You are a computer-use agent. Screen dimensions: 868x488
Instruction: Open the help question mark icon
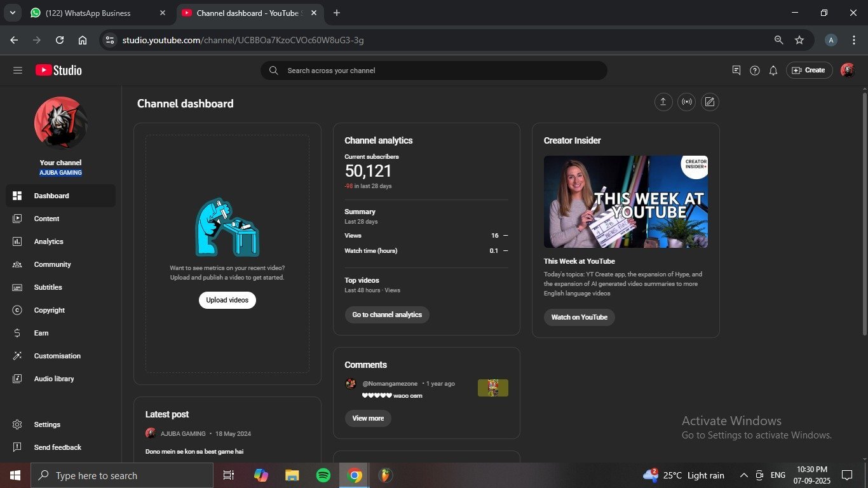tap(754, 71)
